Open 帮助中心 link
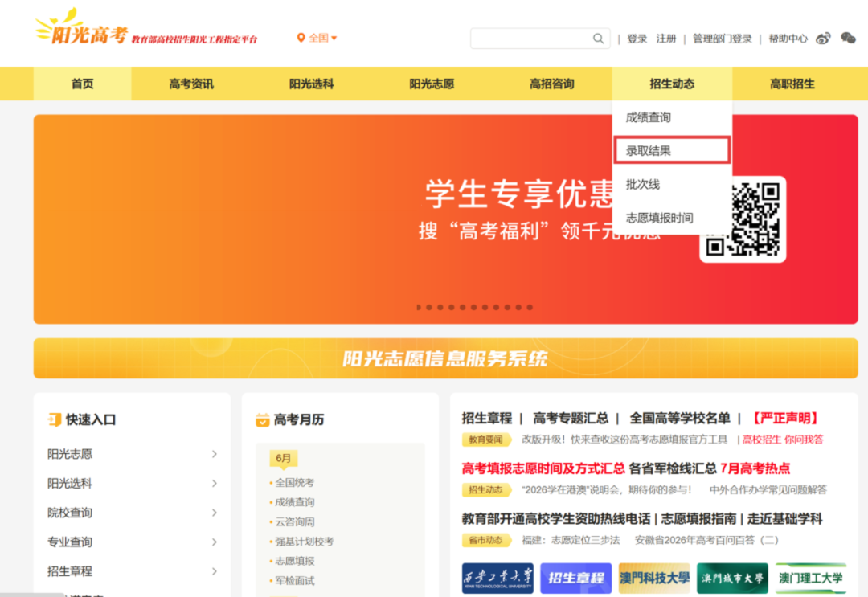Image resolution: width=868 pixels, height=597 pixels. [788, 39]
